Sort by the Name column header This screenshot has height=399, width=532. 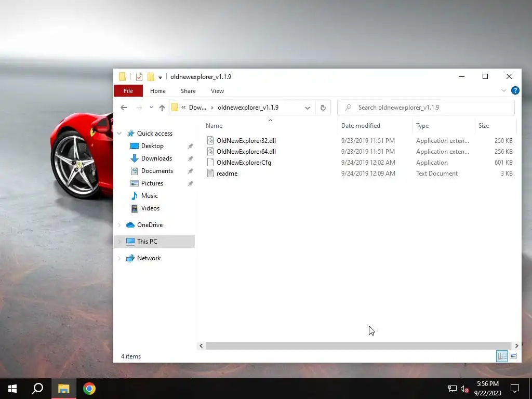pos(214,126)
